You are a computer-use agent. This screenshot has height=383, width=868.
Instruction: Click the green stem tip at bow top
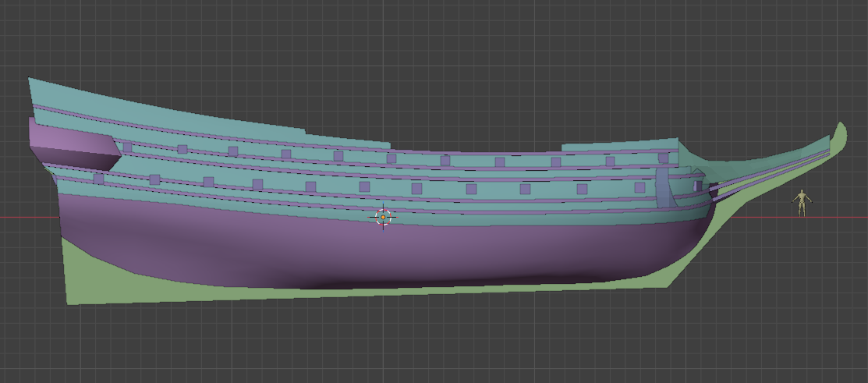pyautogui.click(x=841, y=131)
